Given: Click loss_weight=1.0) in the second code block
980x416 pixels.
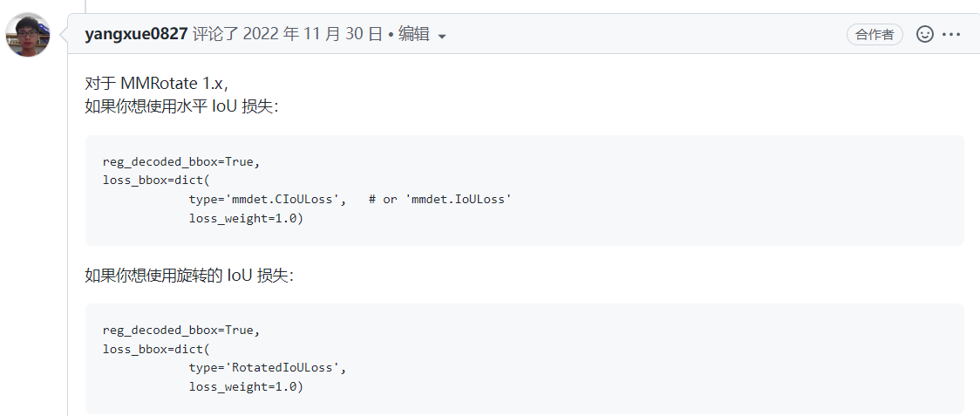Looking at the screenshot, I should click(246, 386).
